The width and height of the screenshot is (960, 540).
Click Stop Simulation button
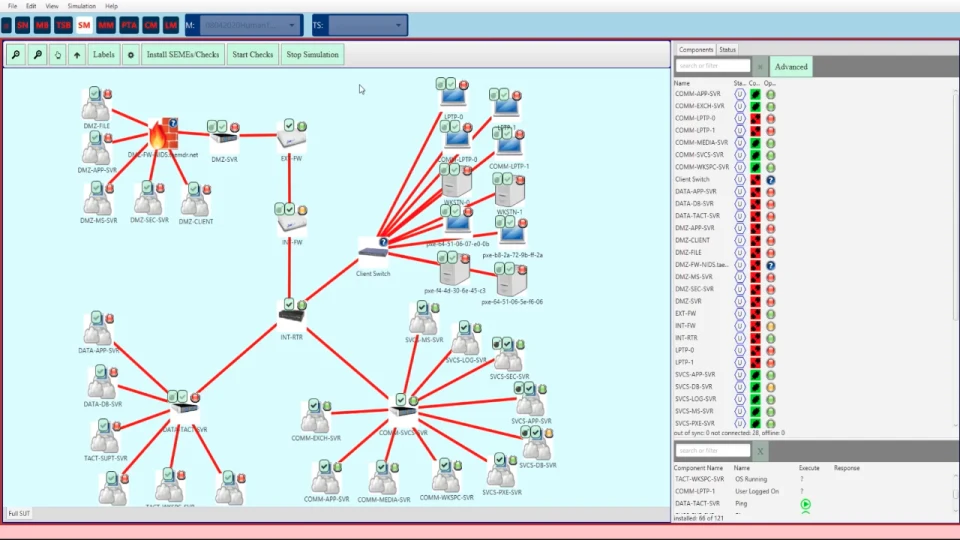tap(312, 54)
